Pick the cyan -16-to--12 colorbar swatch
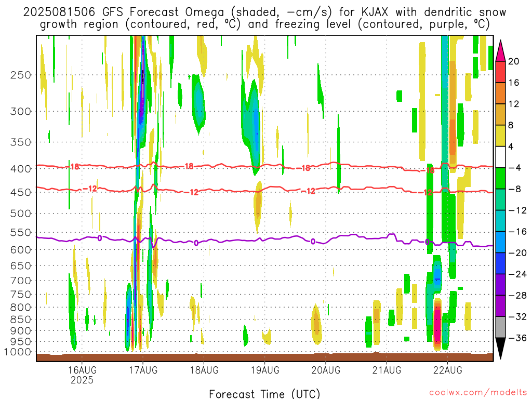The height and width of the screenshot is (399, 532). coord(500,221)
